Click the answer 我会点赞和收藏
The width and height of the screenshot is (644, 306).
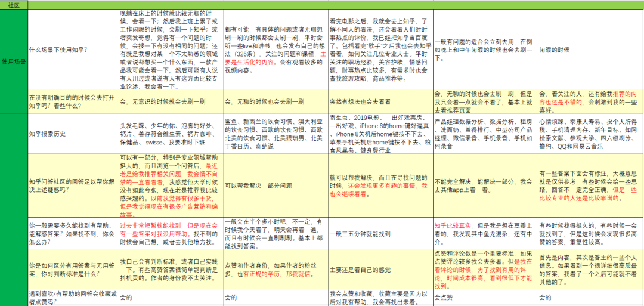click(380, 298)
